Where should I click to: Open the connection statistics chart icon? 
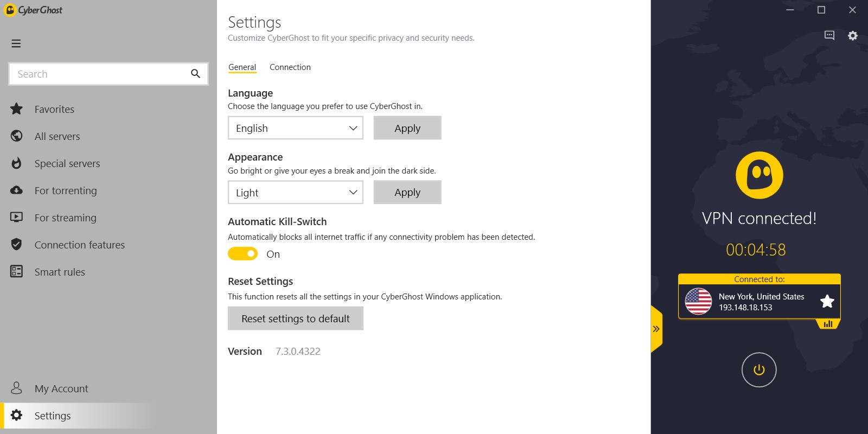(828, 324)
